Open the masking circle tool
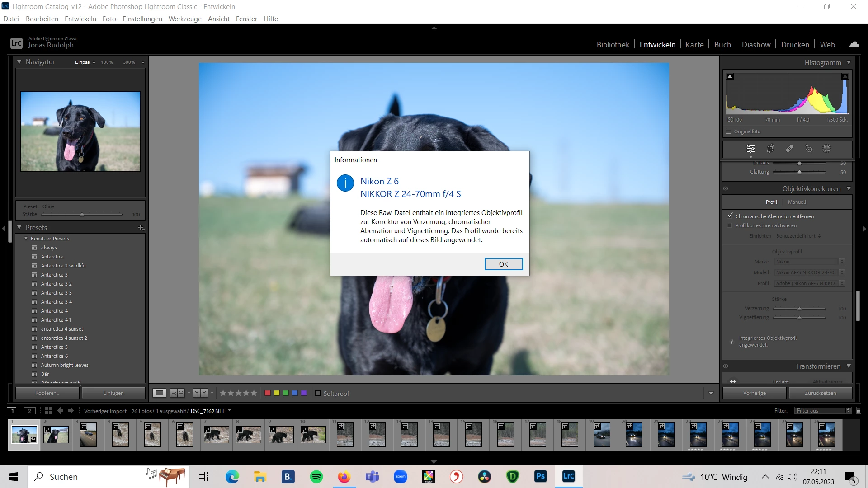The width and height of the screenshot is (868, 488). pyautogui.click(x=826, y=149)
